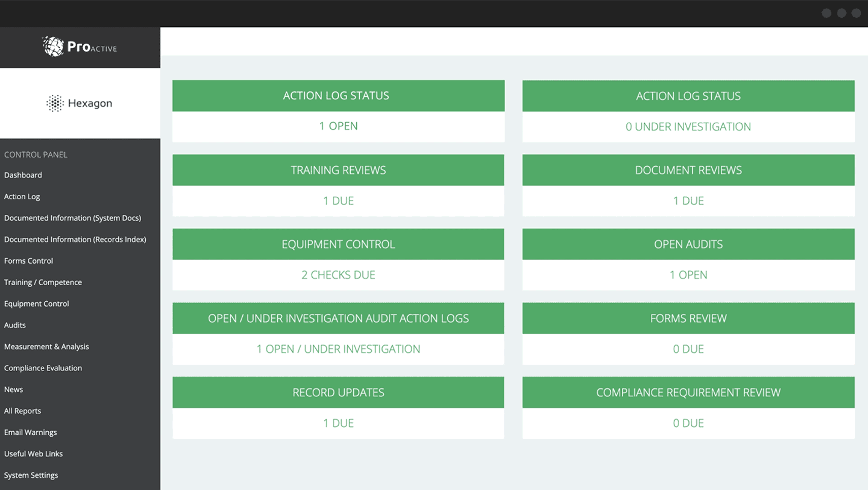This screenshot has width=868, height=490.
Task: Click the ProActive globe logo icon
Action: (53, 47)
